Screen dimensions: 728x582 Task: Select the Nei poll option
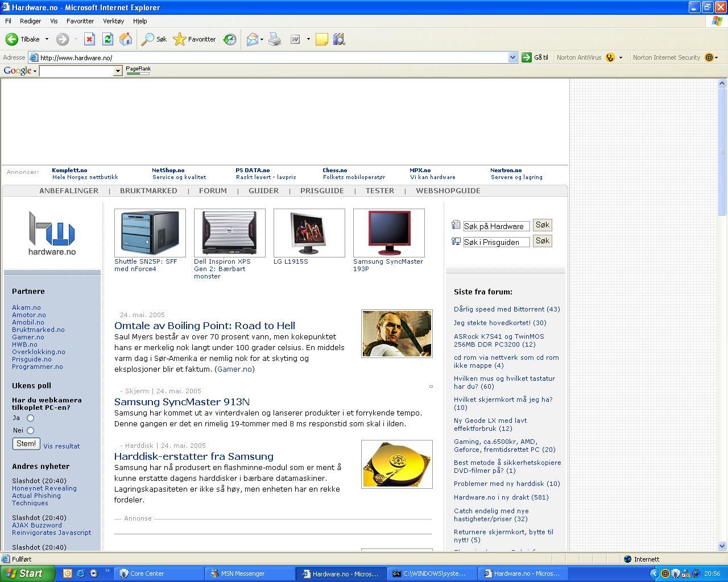[30, 430]
